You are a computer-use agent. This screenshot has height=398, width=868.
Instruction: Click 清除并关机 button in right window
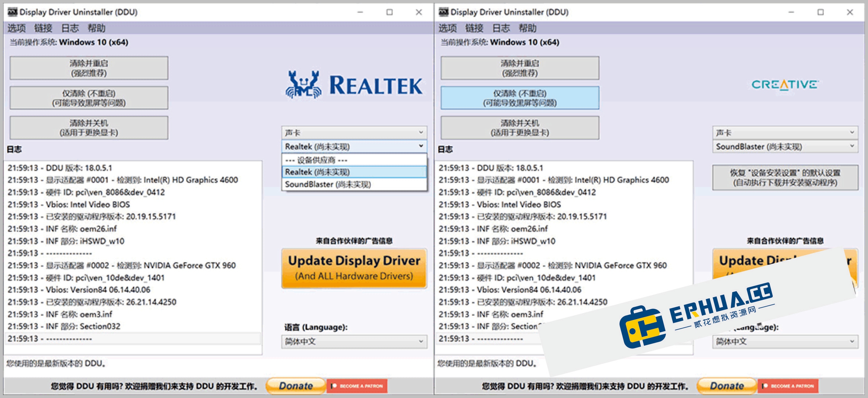click(520, 128)
